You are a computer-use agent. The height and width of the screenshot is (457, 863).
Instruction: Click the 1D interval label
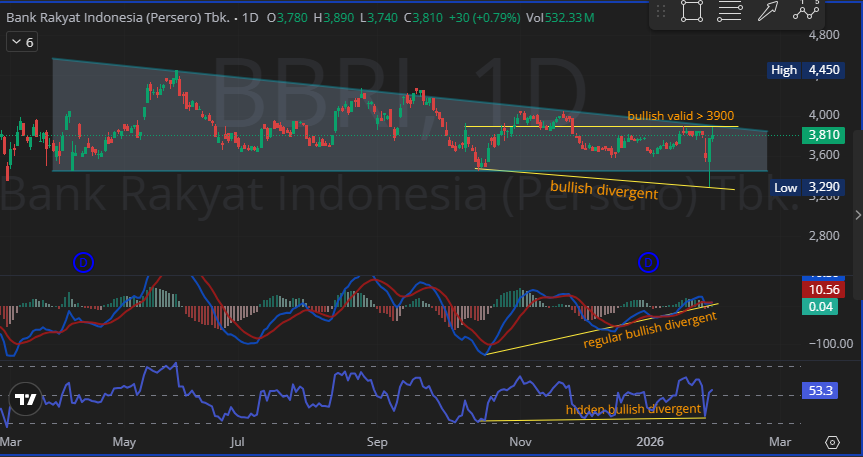(250, 18)
